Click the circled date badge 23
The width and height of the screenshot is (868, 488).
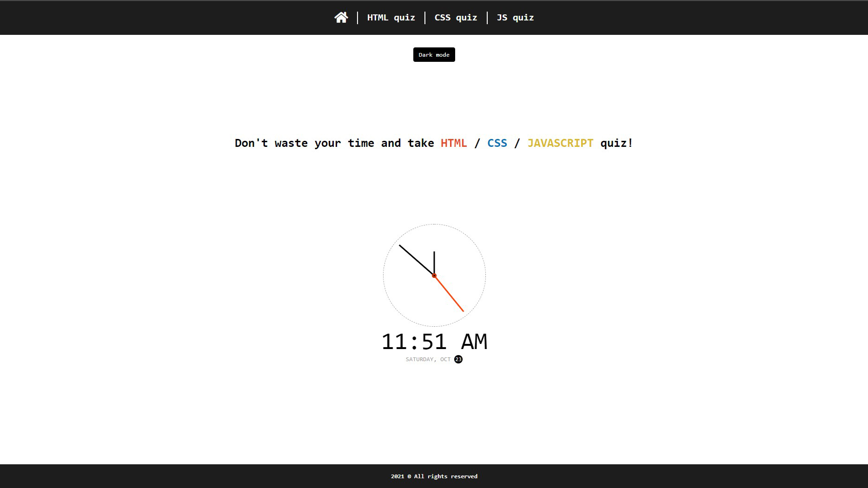[x=458, y=359]
